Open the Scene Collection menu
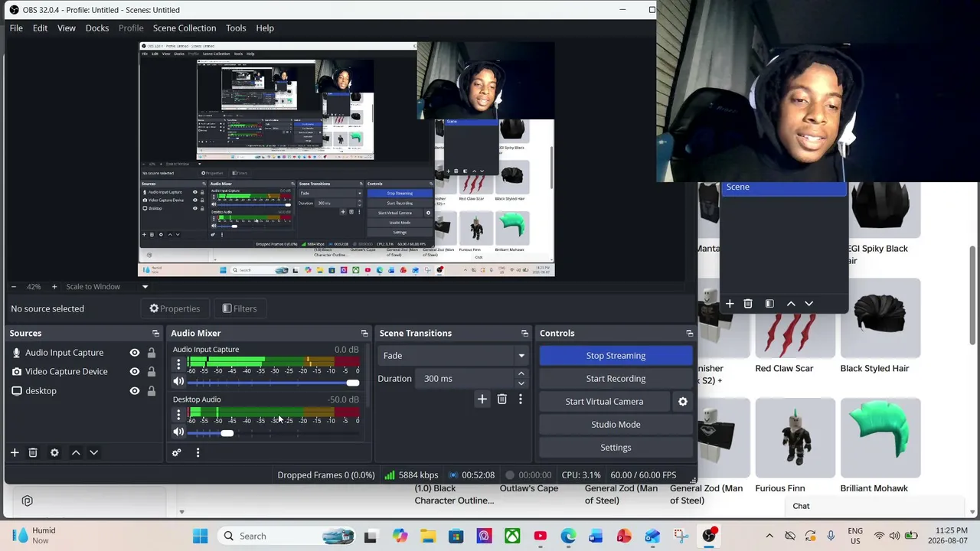 coord(185,28)
